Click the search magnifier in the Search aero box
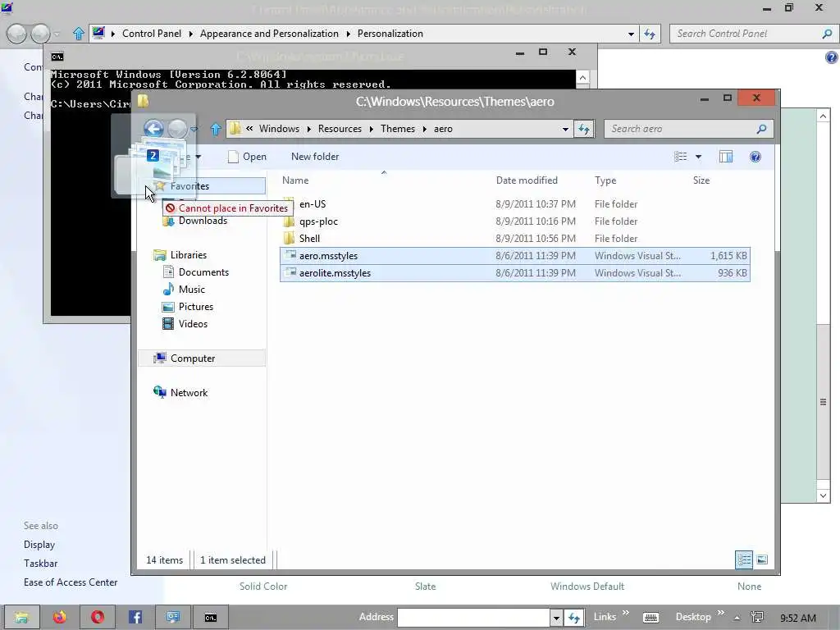Image resolution: width=840 pixels, height=630 pixels. [x=761, y=129]
